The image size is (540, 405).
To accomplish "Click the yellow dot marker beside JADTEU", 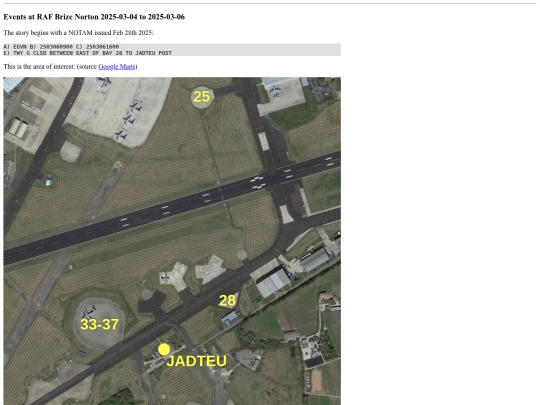I will tap(164, 350).
